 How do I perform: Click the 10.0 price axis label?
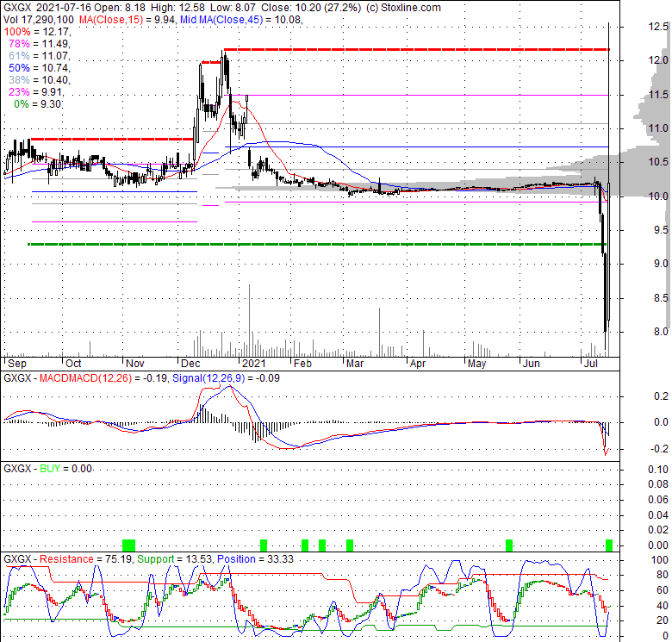(x=658, y=196)
